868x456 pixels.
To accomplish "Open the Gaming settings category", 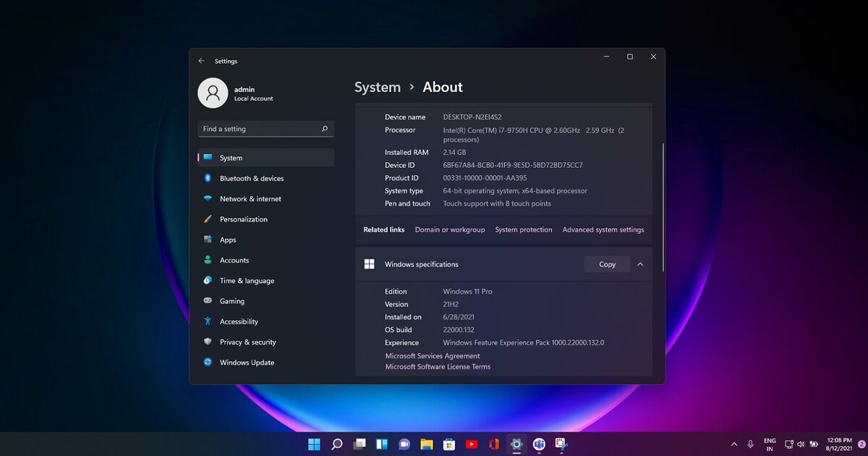I will coord(232,301).
